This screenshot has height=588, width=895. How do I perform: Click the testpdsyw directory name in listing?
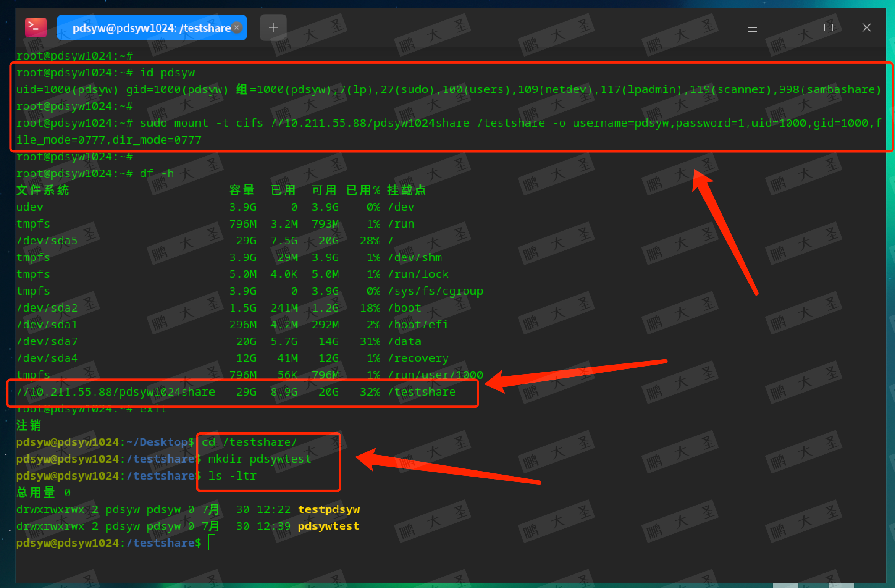pyautogui.click(x=328, y=509)
